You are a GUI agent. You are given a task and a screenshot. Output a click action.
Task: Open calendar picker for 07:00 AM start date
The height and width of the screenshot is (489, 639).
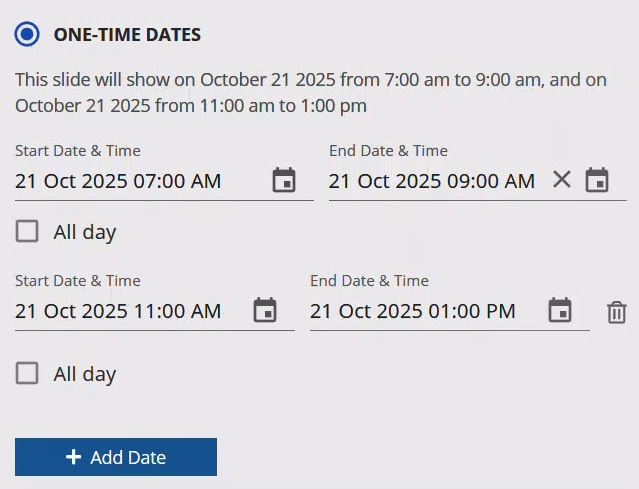pos(284,181)
